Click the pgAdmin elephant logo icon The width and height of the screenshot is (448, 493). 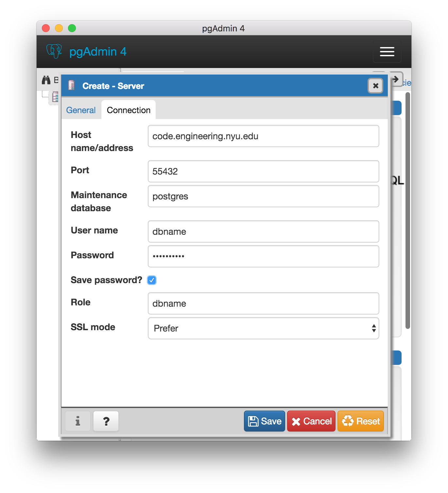[x=54, y=51]
